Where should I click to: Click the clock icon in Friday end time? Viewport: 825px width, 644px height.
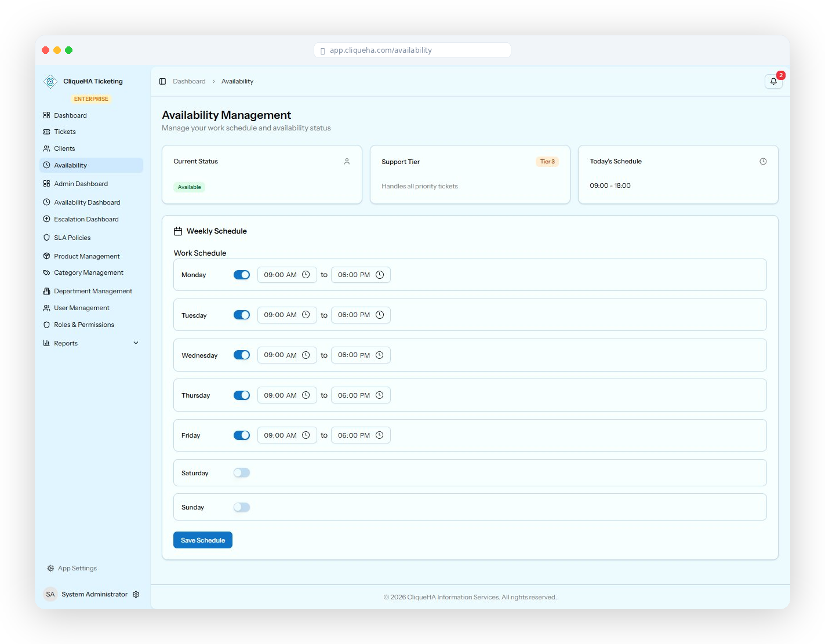tap(380, 435)
